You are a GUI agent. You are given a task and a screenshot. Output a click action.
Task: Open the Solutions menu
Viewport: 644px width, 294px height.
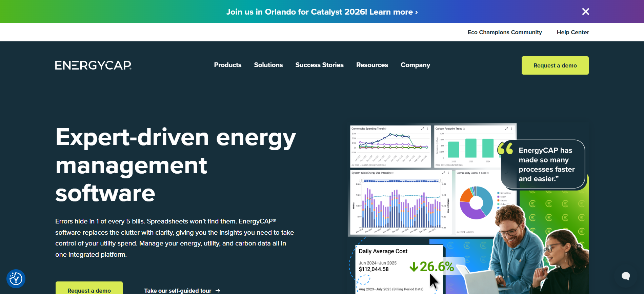[268, 65]
